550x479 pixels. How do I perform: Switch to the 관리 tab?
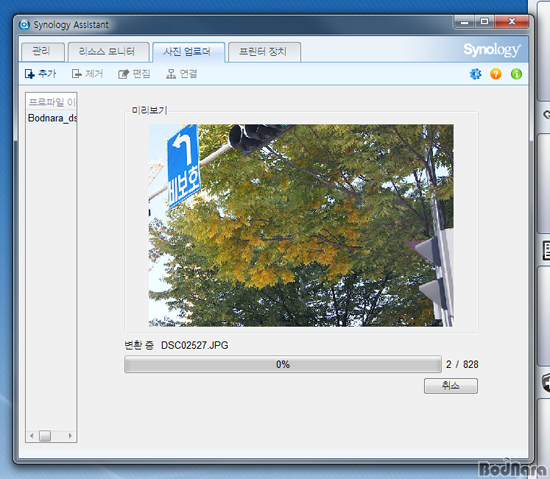point(42,52)
